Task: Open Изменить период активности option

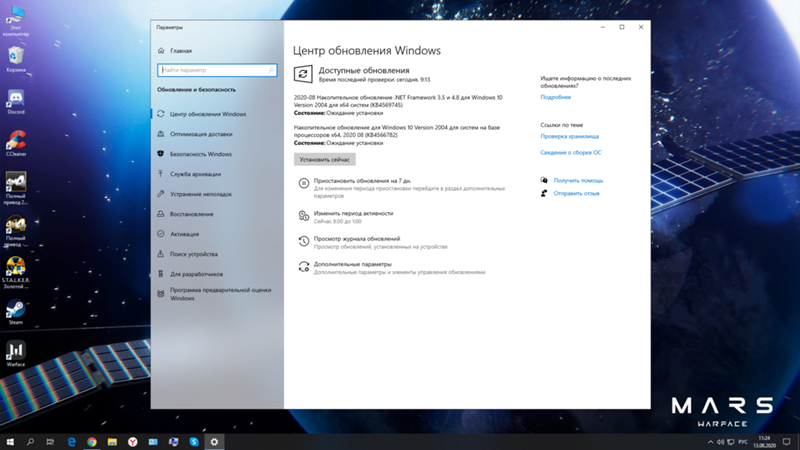Action: coord(353,213)
